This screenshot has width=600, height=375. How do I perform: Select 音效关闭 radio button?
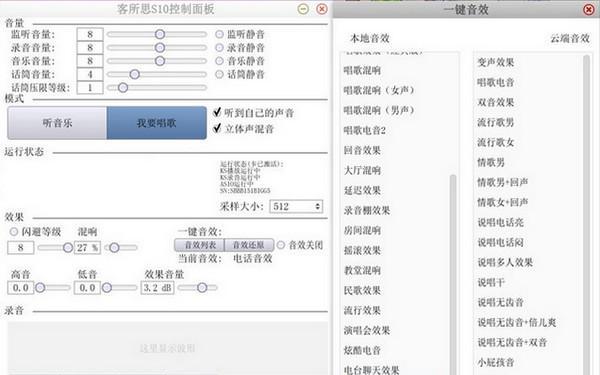(281, 245)
